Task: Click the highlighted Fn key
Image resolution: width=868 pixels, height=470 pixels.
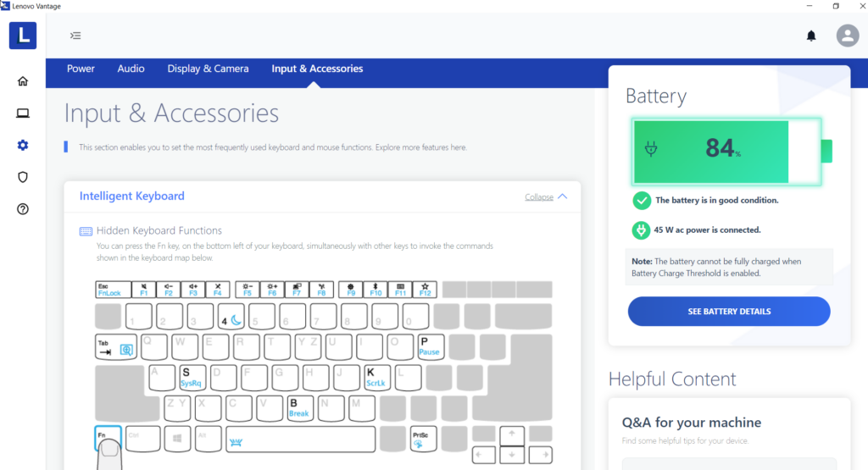Action: [x=108, y=439]
